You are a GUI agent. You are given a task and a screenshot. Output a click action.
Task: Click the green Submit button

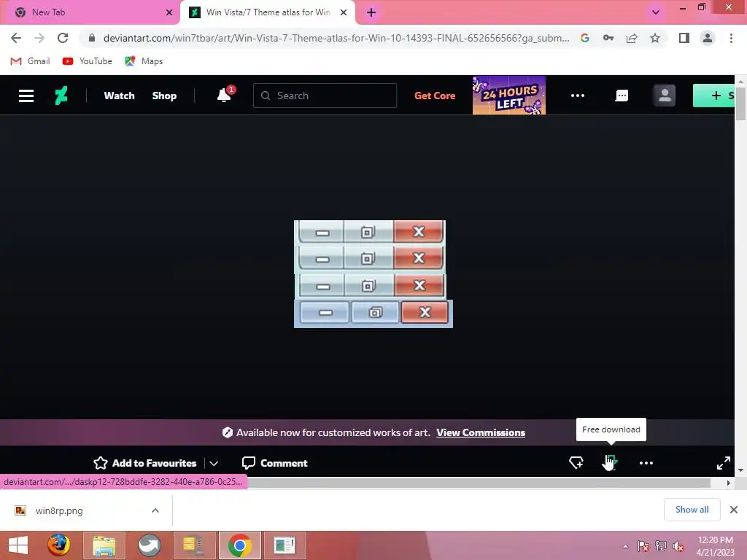click(713, 96)
